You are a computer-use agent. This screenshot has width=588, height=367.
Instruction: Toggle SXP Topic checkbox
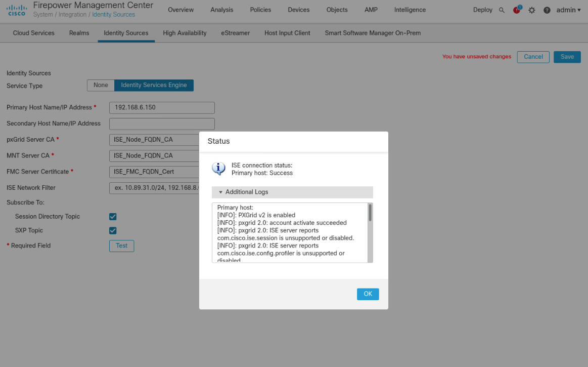(x=113, y=231)
